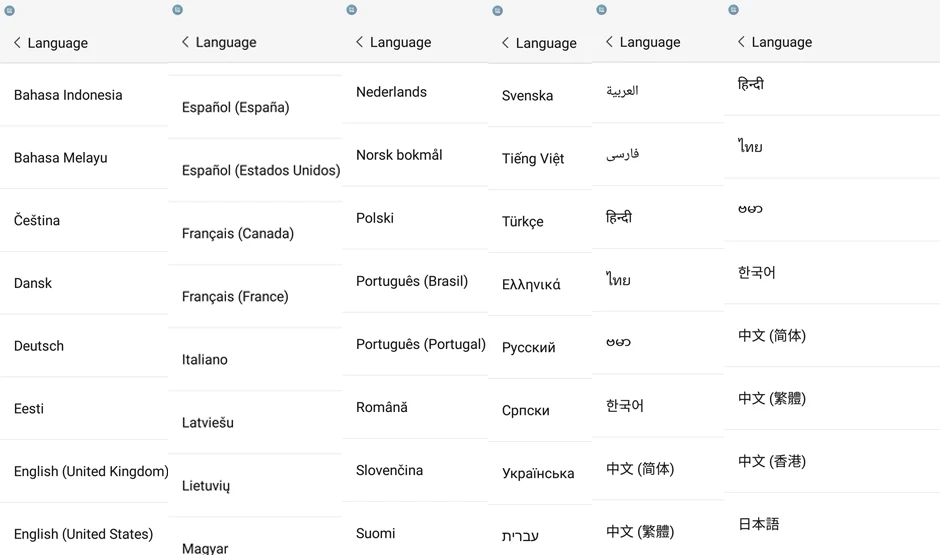This screenshot has height=555, width=940.
Task: Choose English (United Kingdom)
Action: tap(84, 472)
